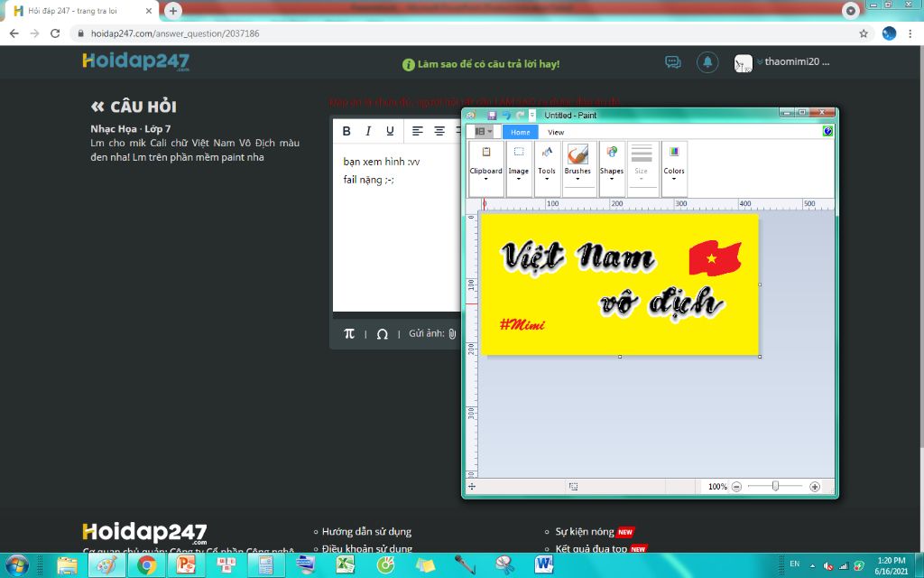
Task: Expand the Tools group in Paint
Action: pos(547,169)
